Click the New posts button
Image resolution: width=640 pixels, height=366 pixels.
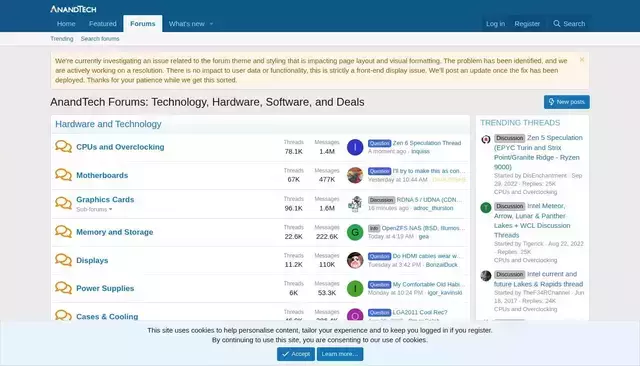[x=567, y=102]
